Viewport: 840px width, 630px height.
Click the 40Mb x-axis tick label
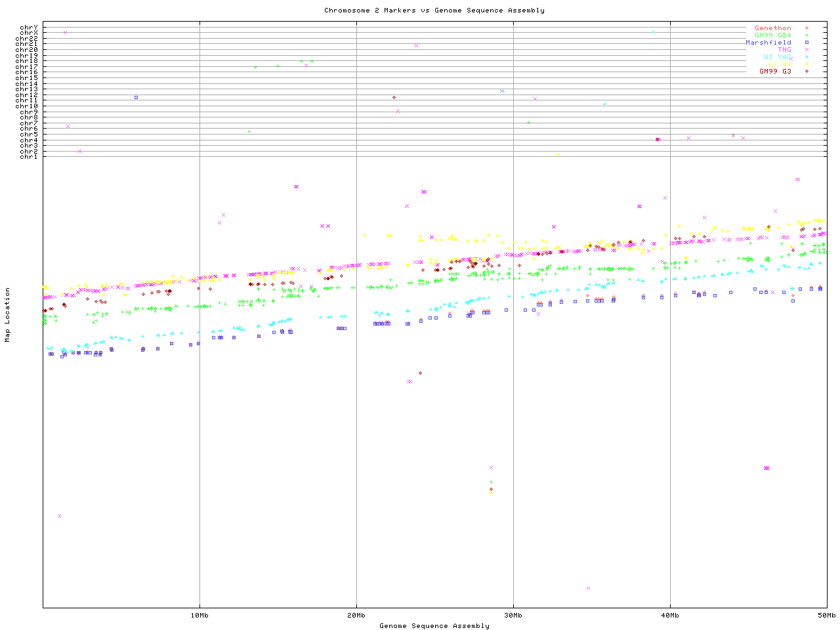click(670, 615)
